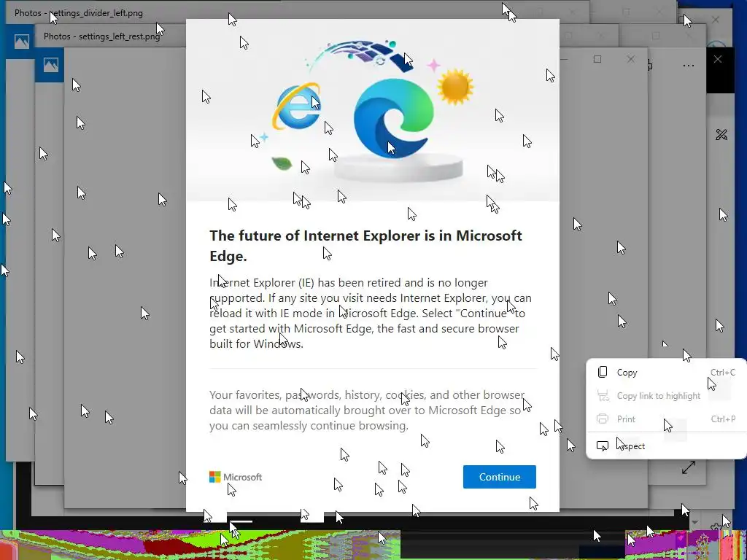This screenshot has height=560, width=747.
Task: Open the three-dots See more menu
Action: point(689,66)
